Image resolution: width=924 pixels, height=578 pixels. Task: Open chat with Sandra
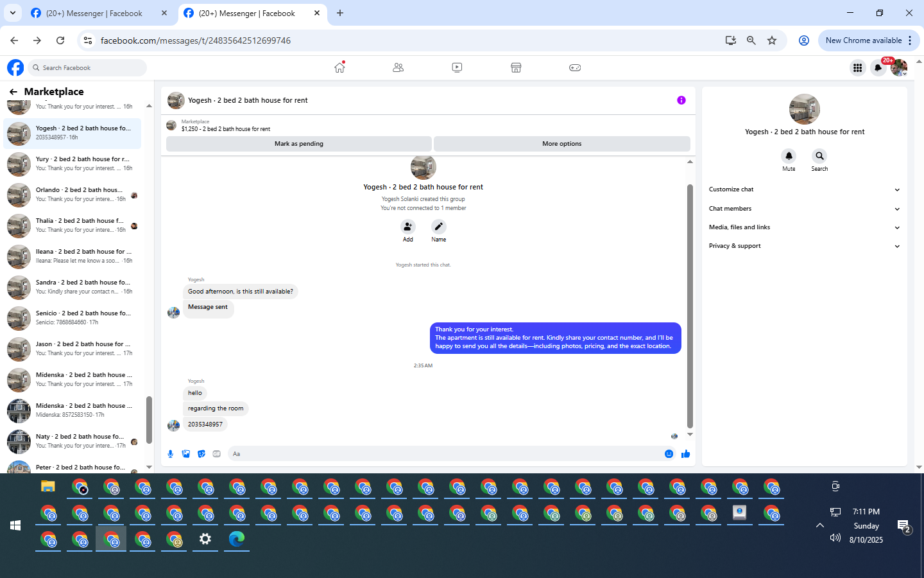(73, 288)
